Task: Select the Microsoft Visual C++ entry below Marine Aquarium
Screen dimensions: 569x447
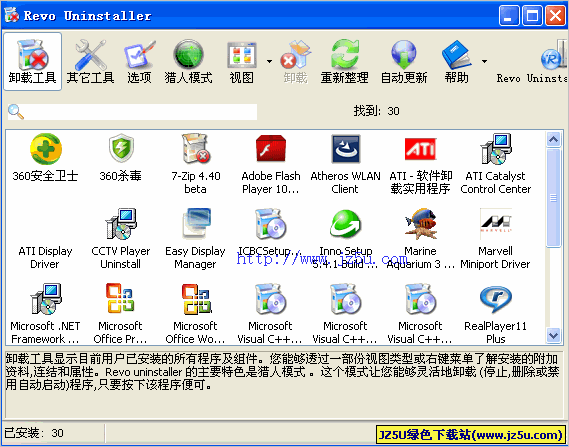Action: coord(421,314)
